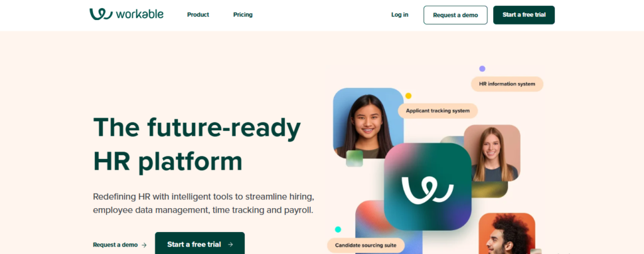Click the purple dot above HR information system
This screenshot has width=644, height=254.
pos(482,69)
